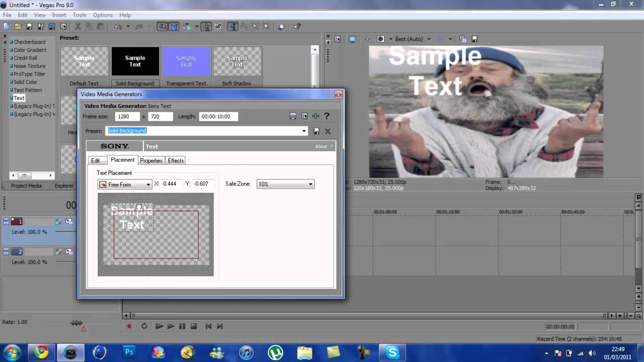This screenshot has width=644, height=362.
Task: Click the Preview on External Monitor icon
Action: pyautogui.click(x=352, y=39)
